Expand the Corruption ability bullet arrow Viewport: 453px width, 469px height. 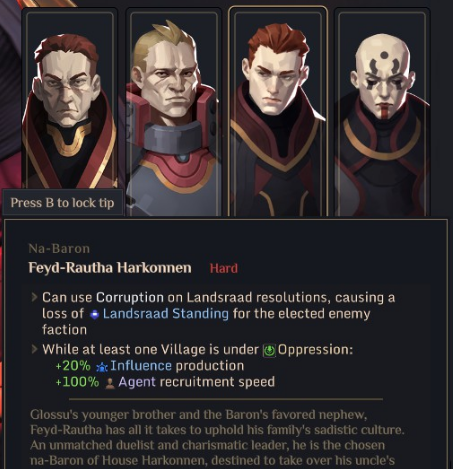coord(34,297)
